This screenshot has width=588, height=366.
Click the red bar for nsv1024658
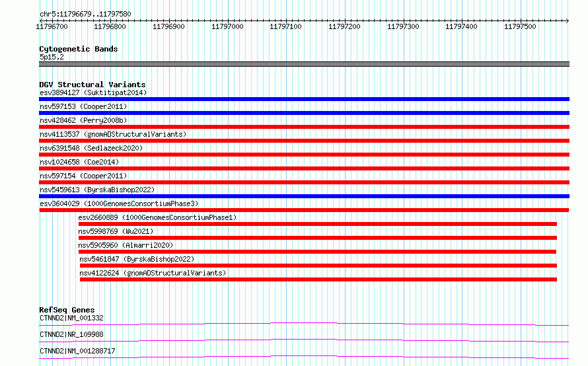(x=304, y=168)
